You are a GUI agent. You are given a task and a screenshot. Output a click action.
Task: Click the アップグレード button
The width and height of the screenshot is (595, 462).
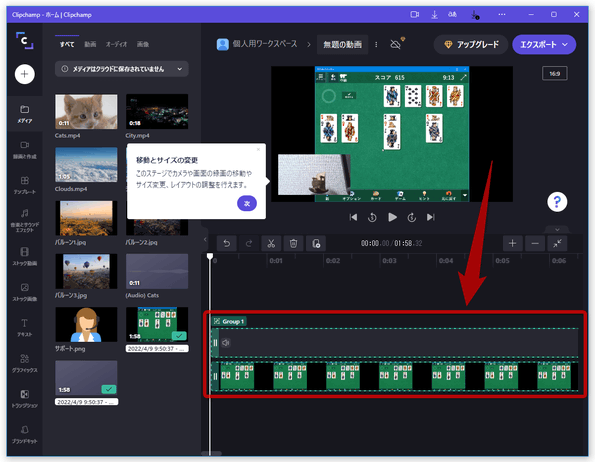coord(471,44)
